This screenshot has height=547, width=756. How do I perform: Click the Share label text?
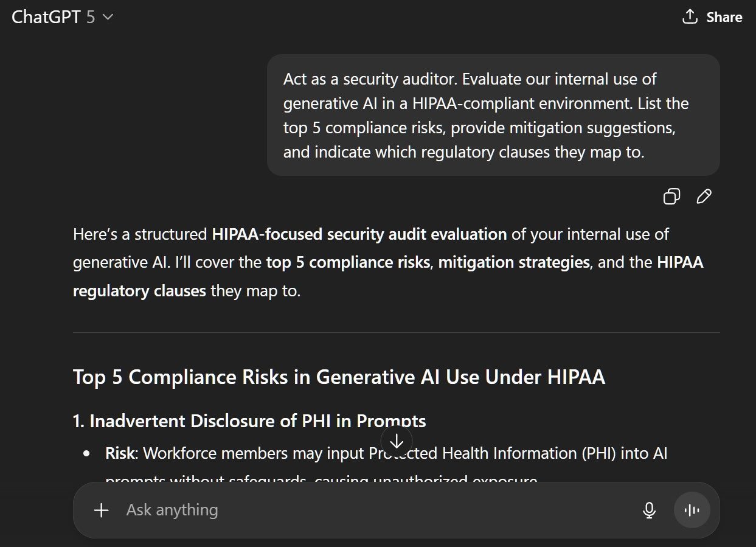tap(724, 17)
